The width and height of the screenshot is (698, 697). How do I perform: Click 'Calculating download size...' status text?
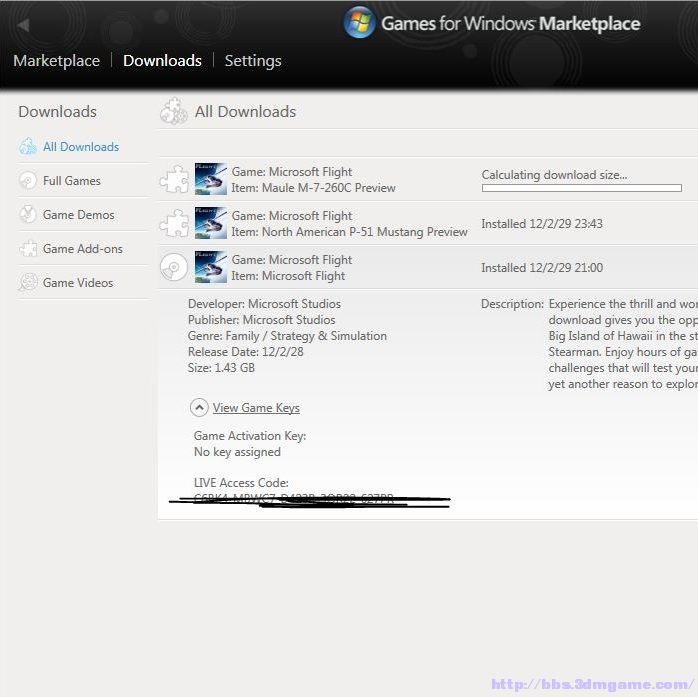click(554, 175)
